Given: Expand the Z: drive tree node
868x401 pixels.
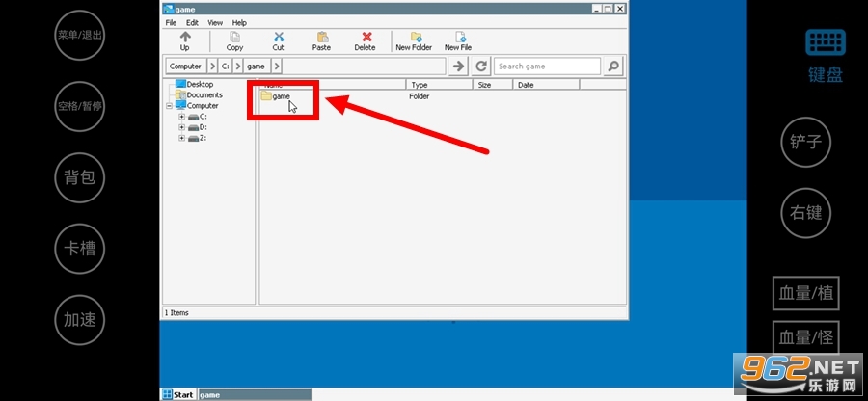Looking at the screenshot, I should point(181,138).
